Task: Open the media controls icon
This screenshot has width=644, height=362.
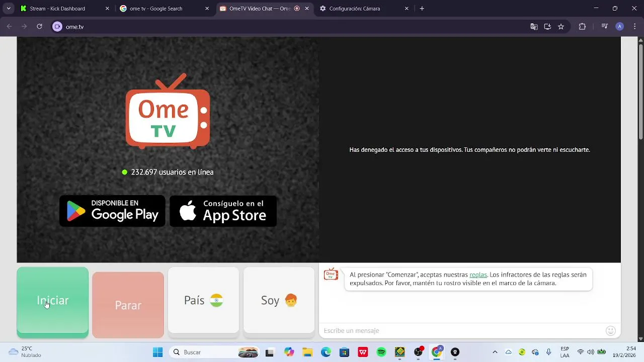Action: click(x=605, y=27)
